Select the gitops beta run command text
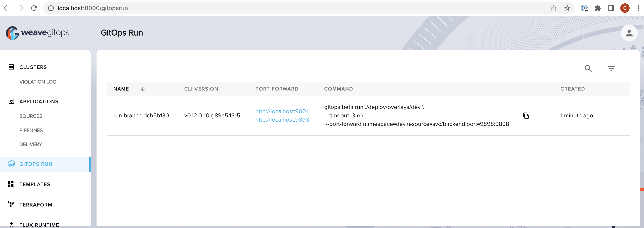This screenshot has height=228, width=644. (416, 115)
